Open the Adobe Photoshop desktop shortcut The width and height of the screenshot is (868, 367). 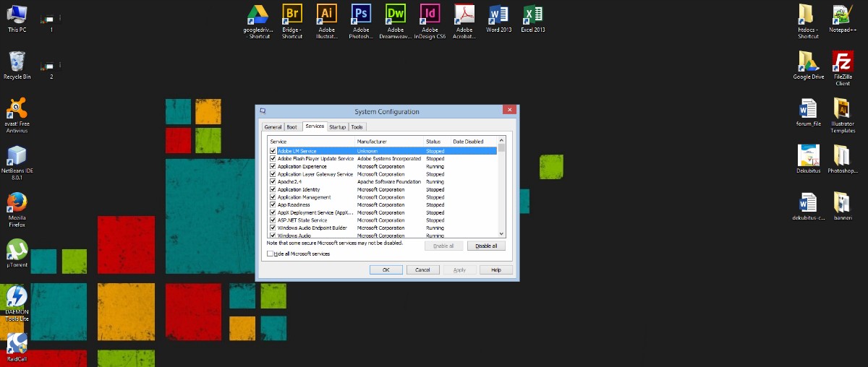pyautogui.click(x=361, y=14)
